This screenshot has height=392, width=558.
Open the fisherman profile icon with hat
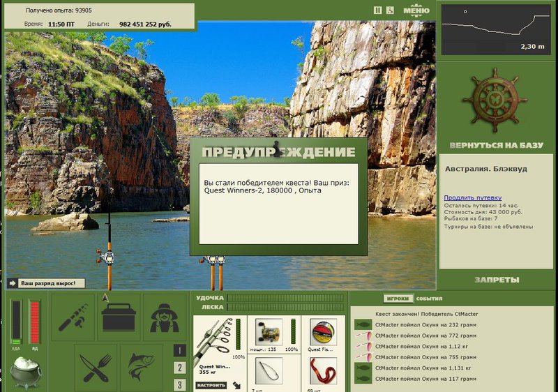[x=164, y=317]
